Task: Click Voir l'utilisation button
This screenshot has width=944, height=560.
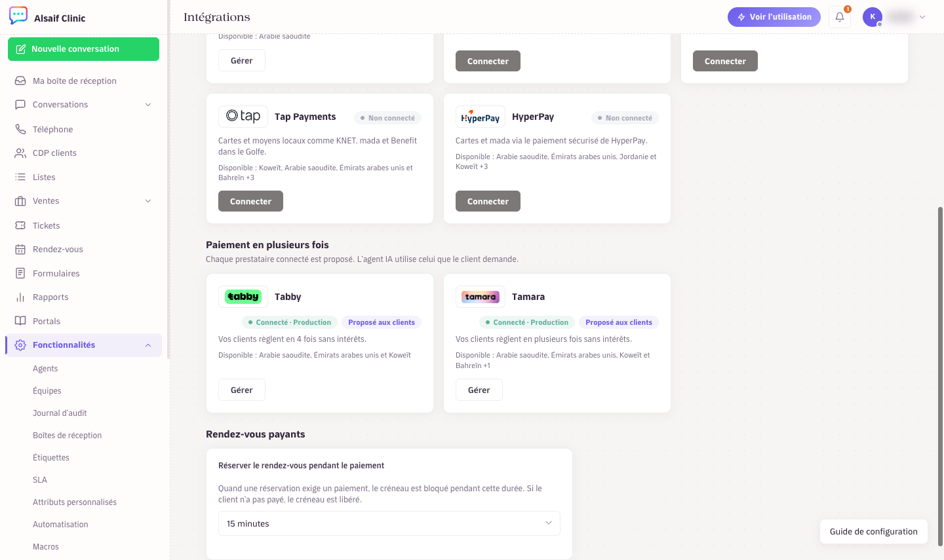Action: [774, 17]
